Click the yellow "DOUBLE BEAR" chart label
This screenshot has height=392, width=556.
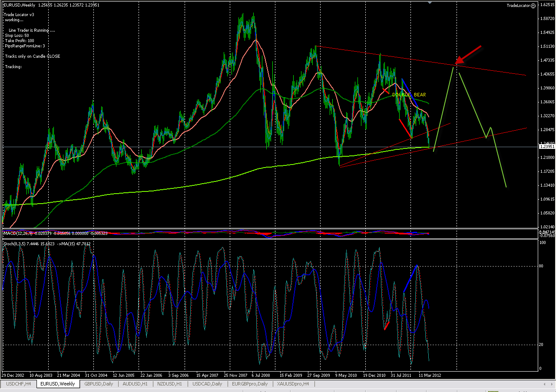[409, 95]
